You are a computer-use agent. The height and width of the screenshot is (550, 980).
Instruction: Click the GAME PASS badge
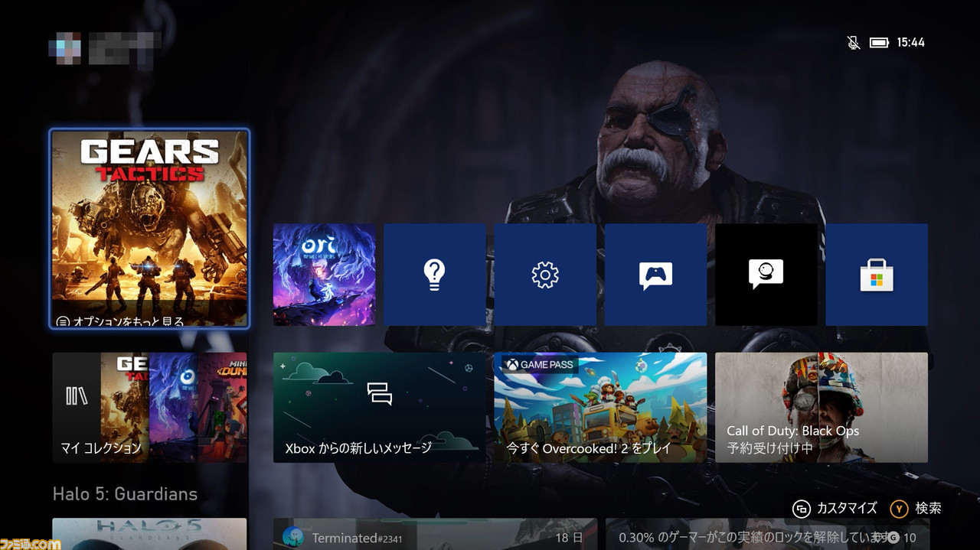539,365
